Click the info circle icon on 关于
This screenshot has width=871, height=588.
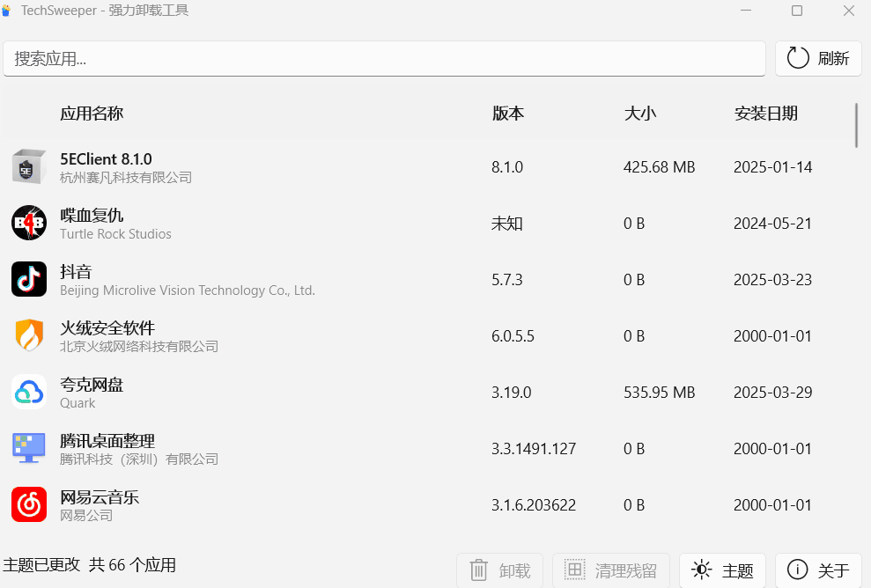point(797,570)
